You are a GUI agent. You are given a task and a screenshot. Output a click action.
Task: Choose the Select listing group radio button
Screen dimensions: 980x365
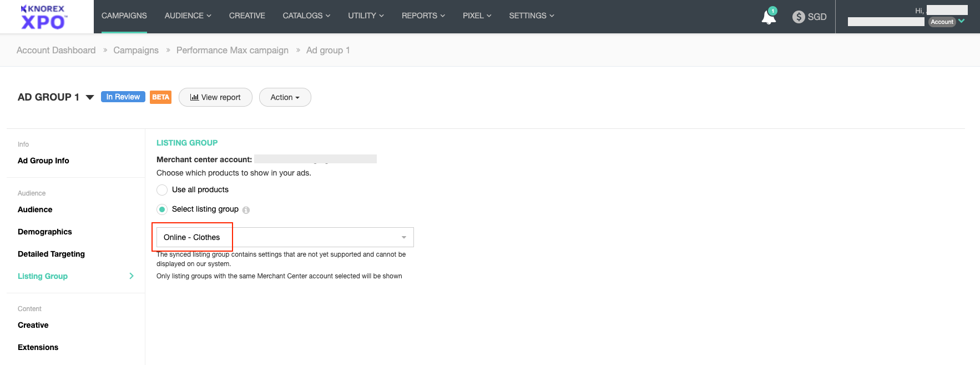click(x=162, y=209)
